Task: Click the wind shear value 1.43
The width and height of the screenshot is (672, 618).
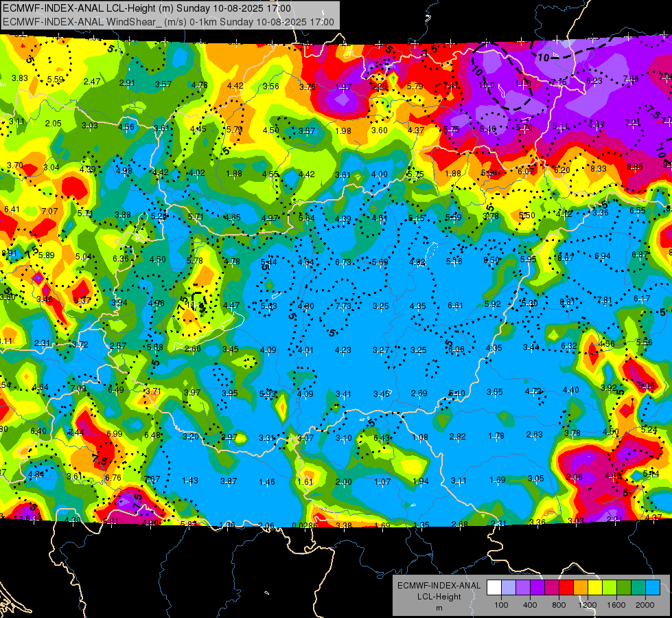Action: 190,481
